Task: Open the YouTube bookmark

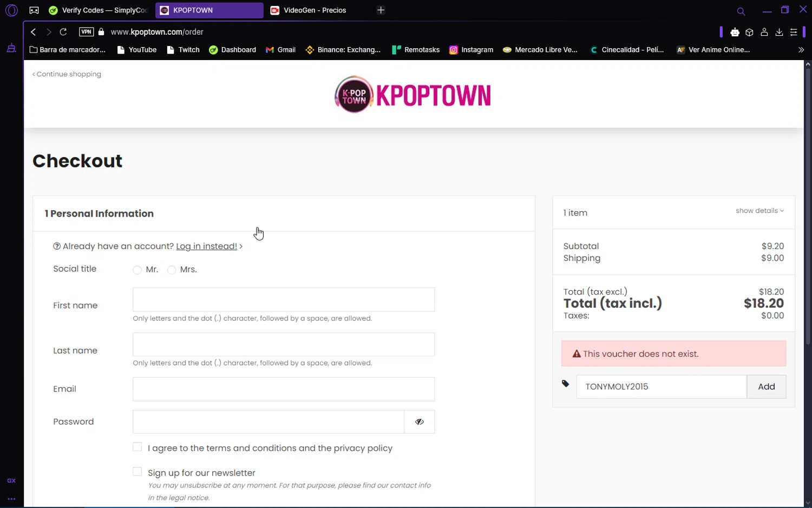Action: (137, 50)
